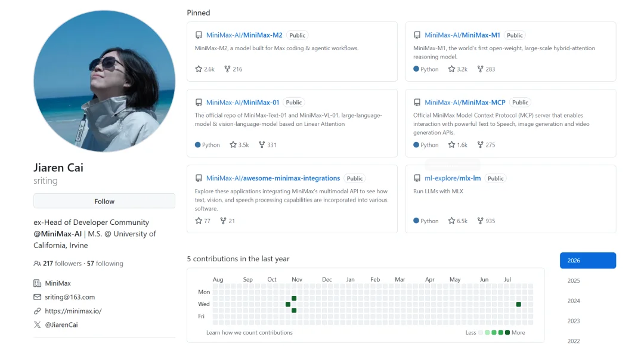
Task: Open the 3.2k stargazers of MiniMax-M1
Action: 458,69
